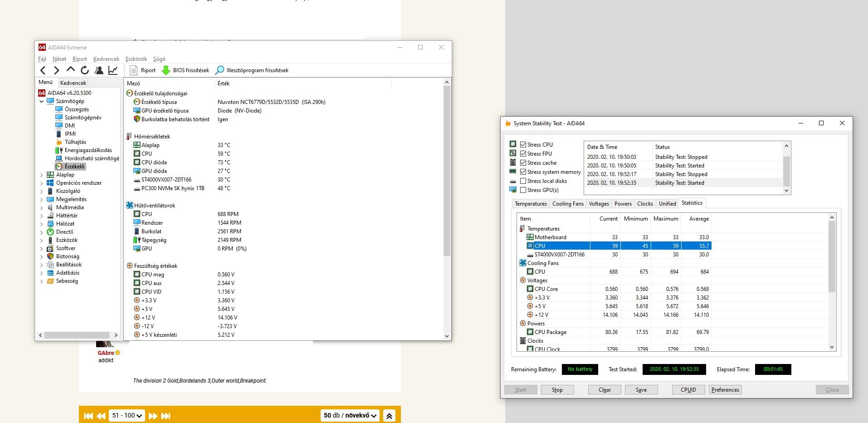868x423 pixels.
Task: Uncheck Stress FPU checkbox
Action: [523, 154]
